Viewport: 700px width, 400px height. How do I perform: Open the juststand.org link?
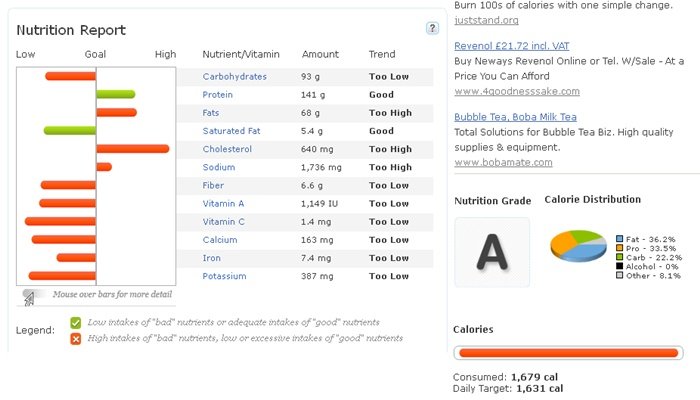coord(486,20)
